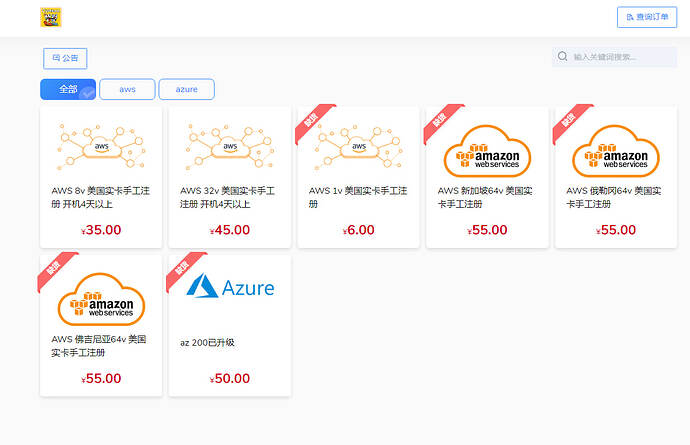Click ¥55.00 price on 新加坡64v card
The width and height of the screenshot is (690, 445).
point(487,230)
